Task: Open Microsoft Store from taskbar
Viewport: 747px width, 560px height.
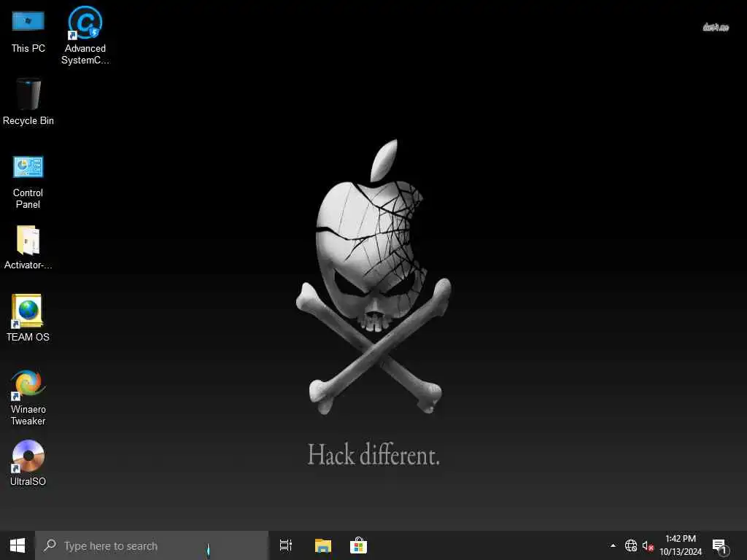Action: tap(358, 545)
